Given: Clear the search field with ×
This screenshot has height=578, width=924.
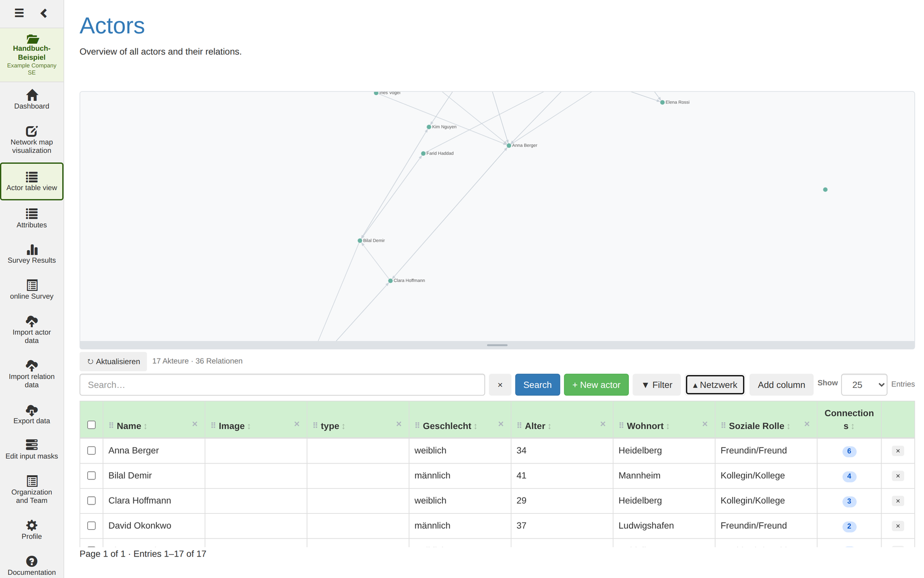Looking at the screenshot, I should pos(500,385).
